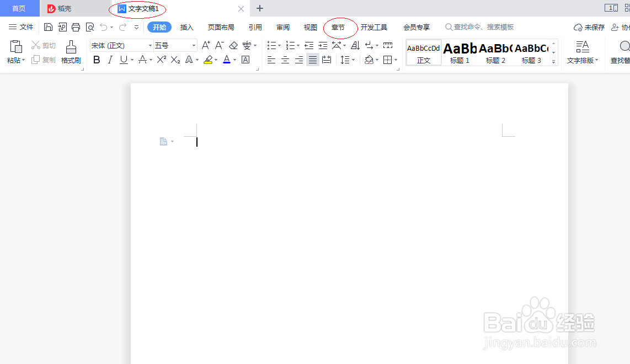630x364 pixels.
Task: Set right text alignment
Action: pos(299,60)
